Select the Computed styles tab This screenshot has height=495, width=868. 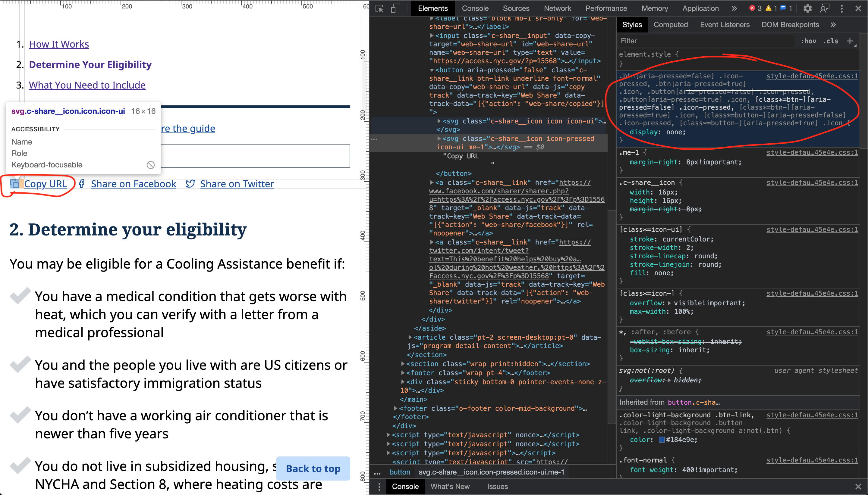pyautogui.click(x=670, y=25)
